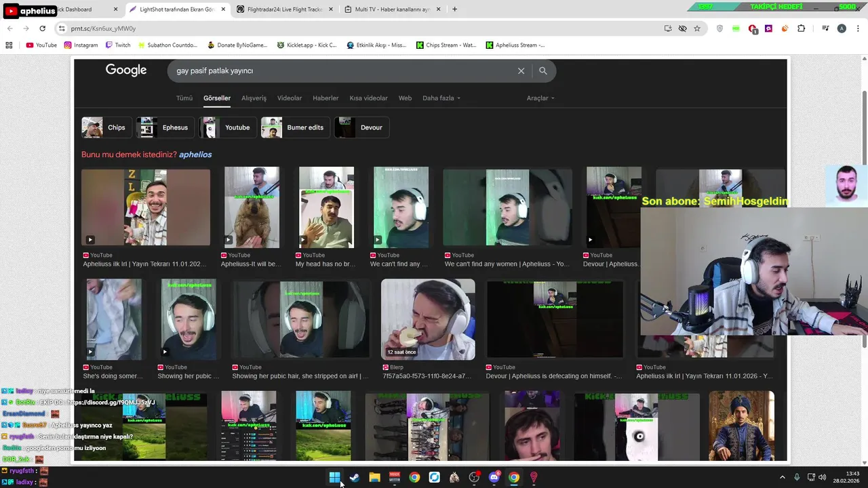Select the Haberler search tab
Screen dimensions: 868x488
click(x=325, y=98)
